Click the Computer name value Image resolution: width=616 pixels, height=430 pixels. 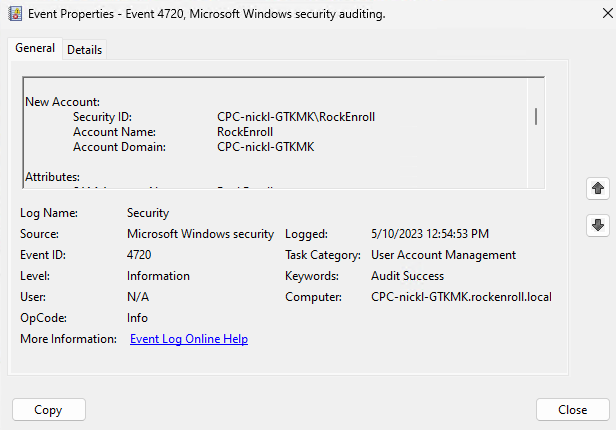(x=461, y=297)
